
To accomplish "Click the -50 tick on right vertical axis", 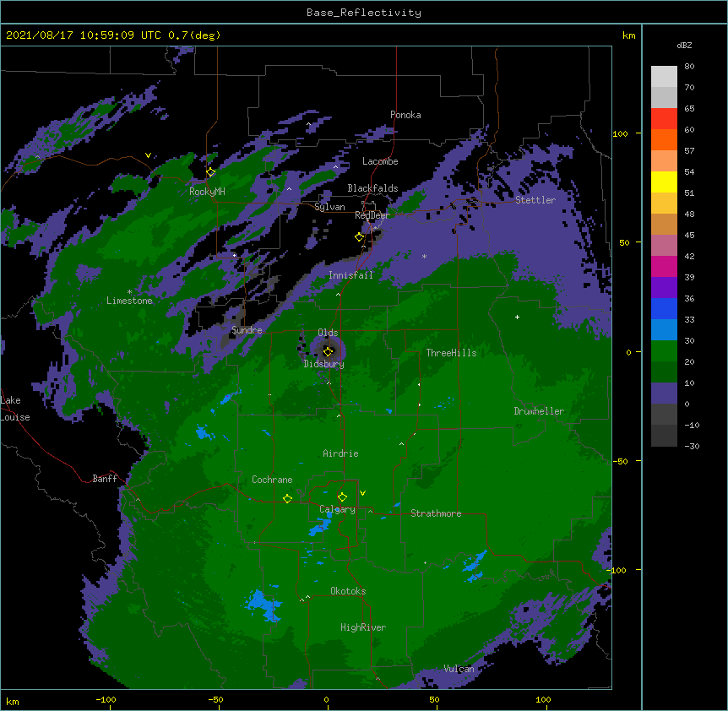I will click(x=620, y=461).
